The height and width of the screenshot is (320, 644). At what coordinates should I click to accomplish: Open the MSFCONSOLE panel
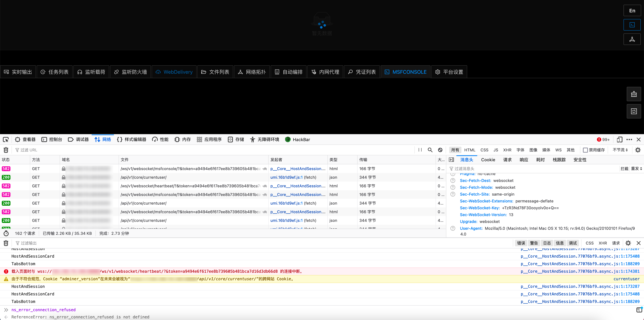pos(405,72)
